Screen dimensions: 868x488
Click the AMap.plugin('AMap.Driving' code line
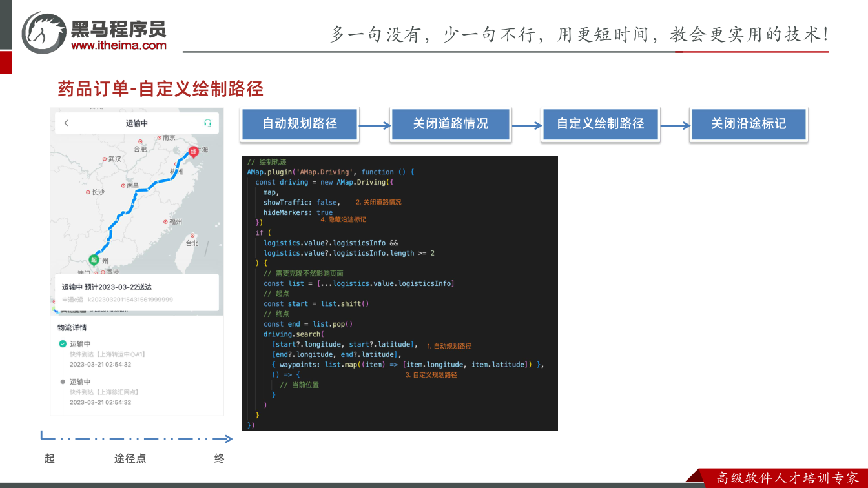click(x=330, y=172)
